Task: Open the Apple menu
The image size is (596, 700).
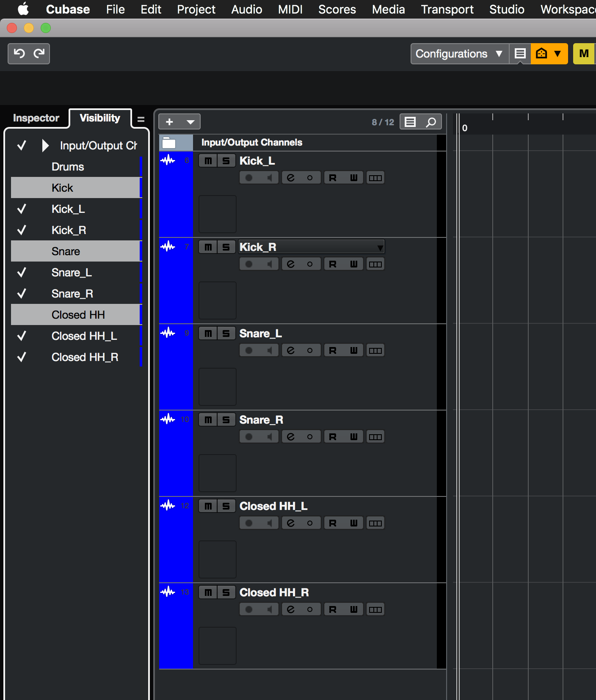Action: click(23, 9)
